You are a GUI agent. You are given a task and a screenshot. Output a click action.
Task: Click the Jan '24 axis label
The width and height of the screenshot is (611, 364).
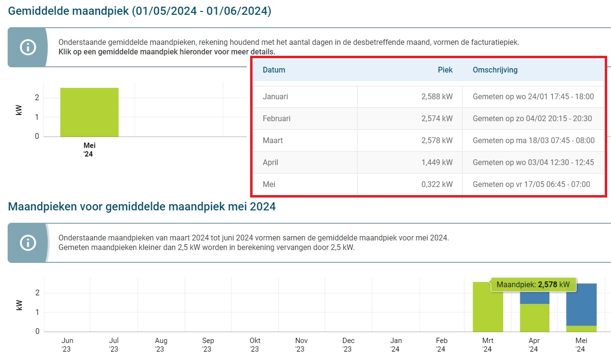pyautogui.click(x=396, y=345)
